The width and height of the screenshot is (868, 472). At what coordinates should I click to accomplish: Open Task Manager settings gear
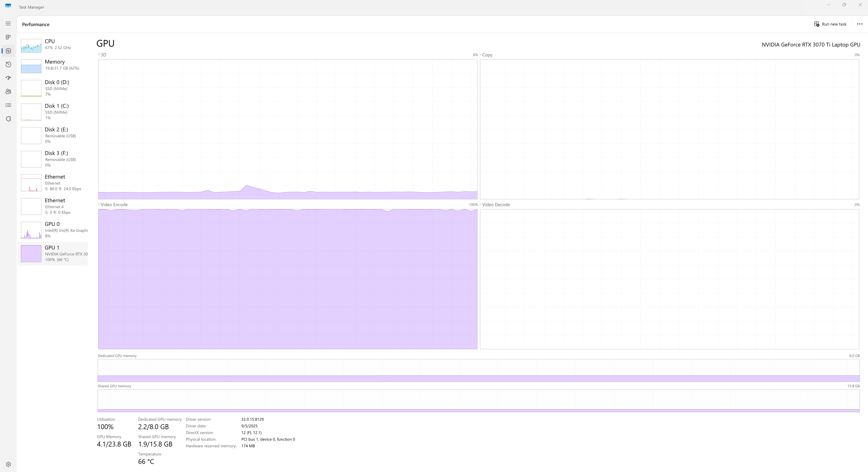pyautogui.click(x=8, y=464)
